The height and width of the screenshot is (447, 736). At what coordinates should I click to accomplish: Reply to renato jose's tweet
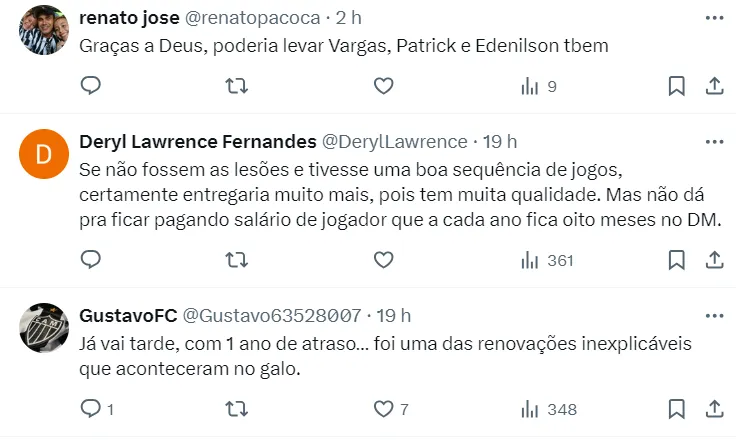pos(91,87)
